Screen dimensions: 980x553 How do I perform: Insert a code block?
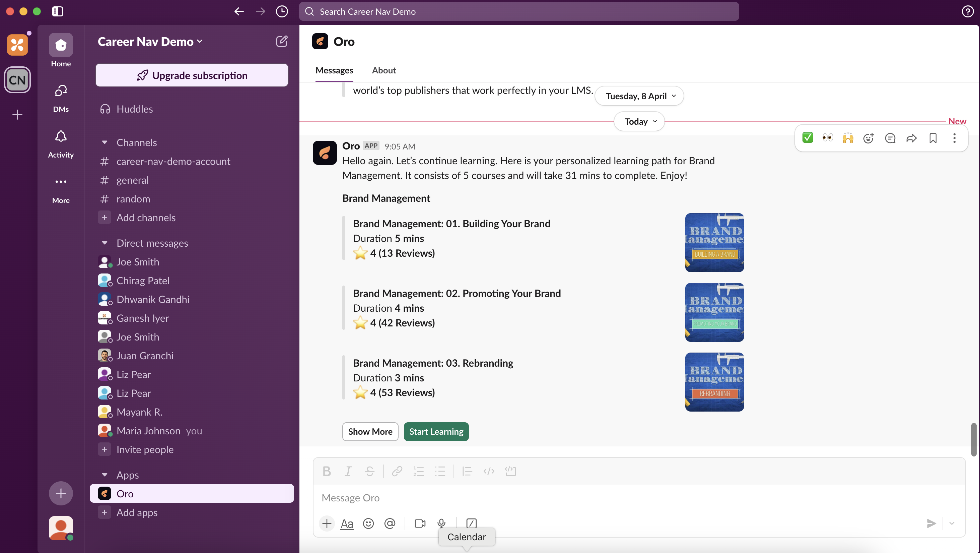point(510,471)
